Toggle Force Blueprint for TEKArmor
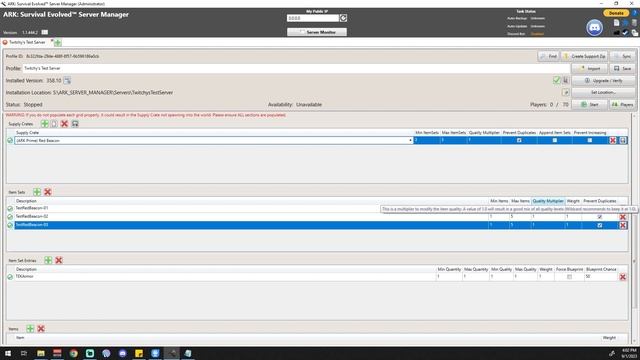This screenshot has height=360, width=640. (569, 277)
